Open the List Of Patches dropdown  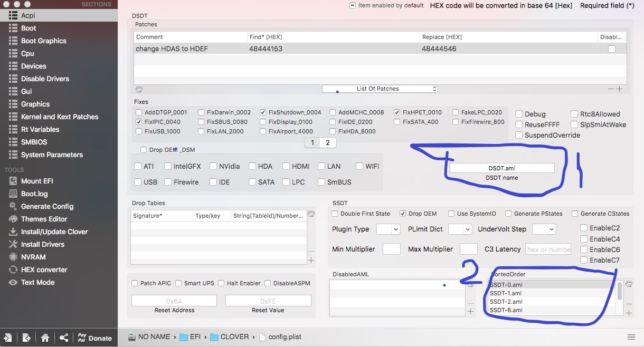tap(380, 89)
